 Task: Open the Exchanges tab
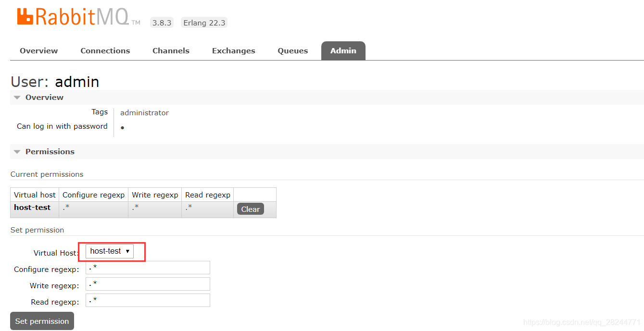point(234,51)
